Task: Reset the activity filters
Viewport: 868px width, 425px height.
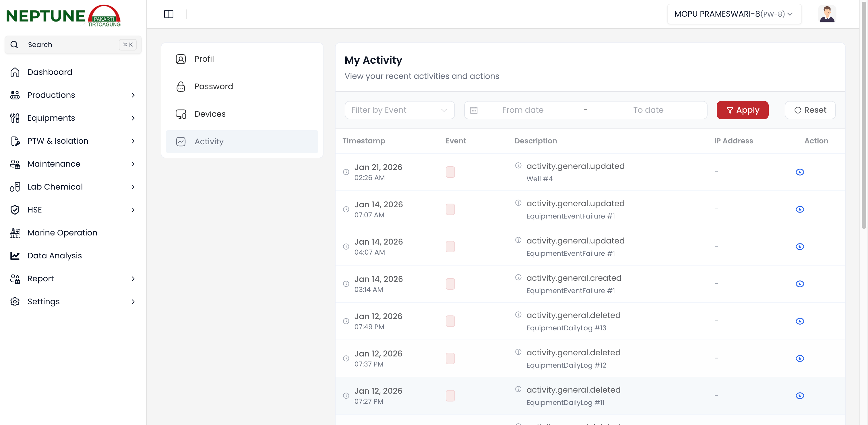Action: click(810, 110)
